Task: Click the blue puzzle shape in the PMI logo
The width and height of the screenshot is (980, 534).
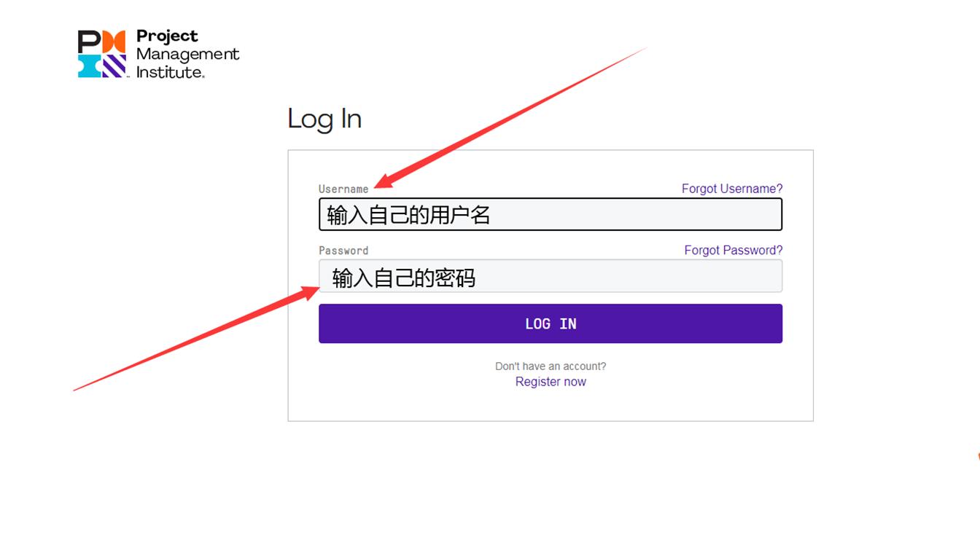Action: click(87, 66)
